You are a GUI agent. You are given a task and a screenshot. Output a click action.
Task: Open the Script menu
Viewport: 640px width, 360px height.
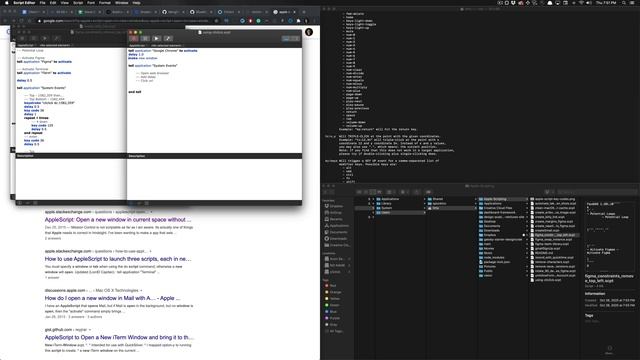[78, 2]
